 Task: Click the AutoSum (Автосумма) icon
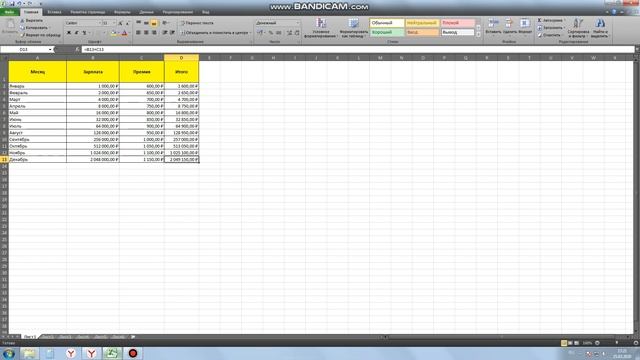540,20
